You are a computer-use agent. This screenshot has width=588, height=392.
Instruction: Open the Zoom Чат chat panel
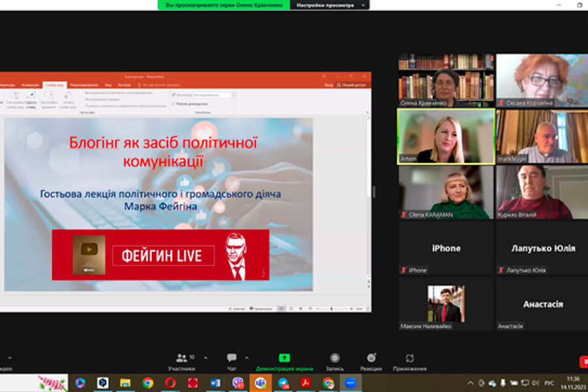point(232,362)
